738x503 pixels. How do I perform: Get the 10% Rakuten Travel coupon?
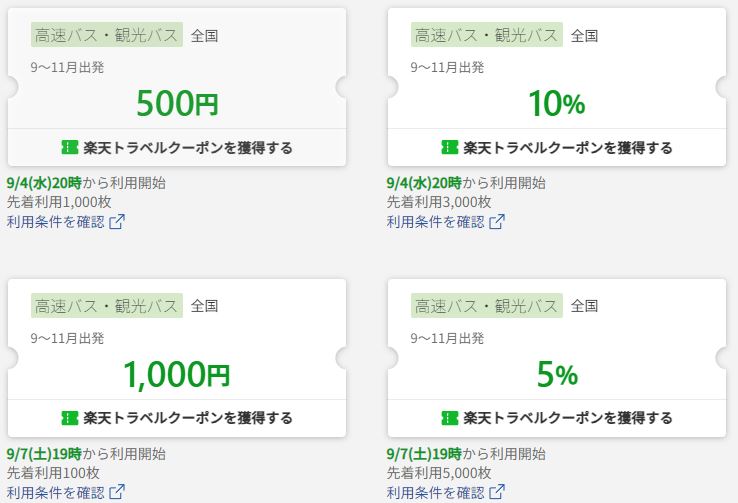pos(557,147)
